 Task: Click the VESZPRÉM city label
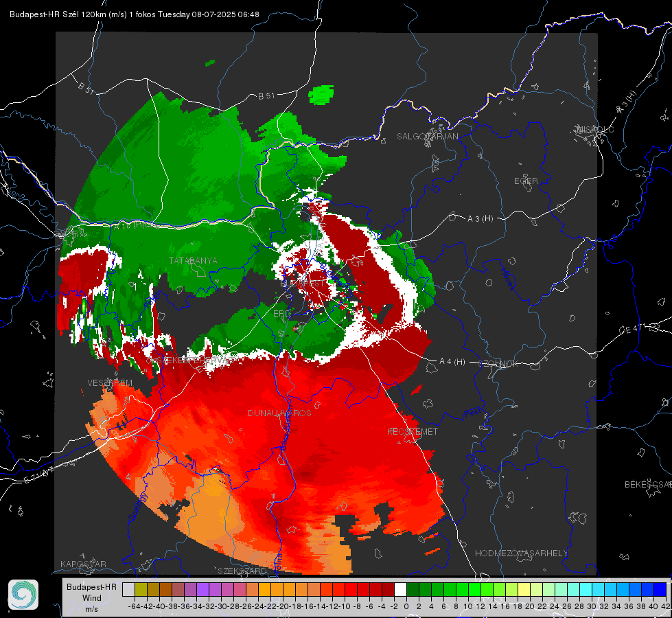point(110,382)
